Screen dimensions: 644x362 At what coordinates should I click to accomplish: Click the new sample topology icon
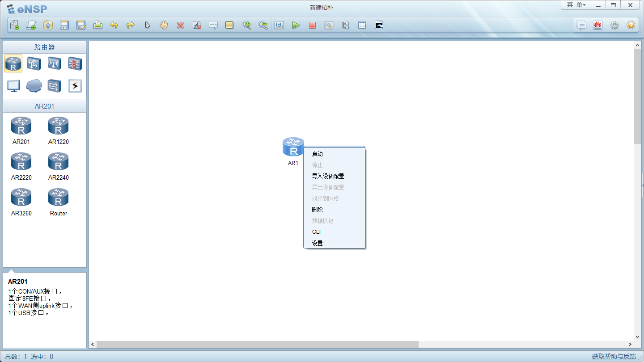click(x=31, y=25)
